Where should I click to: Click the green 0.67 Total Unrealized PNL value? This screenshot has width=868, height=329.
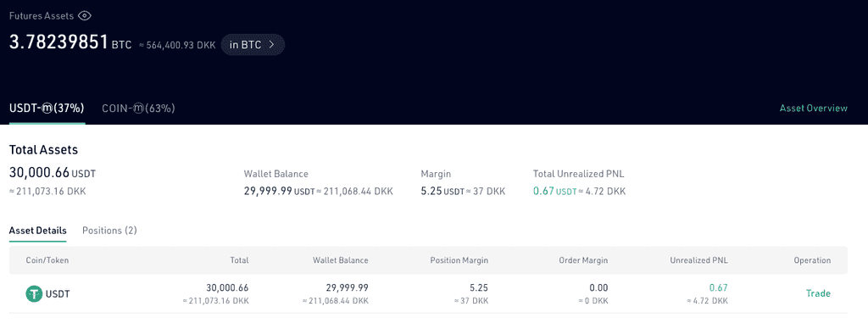pyautogui.click(x=543, y=191)
